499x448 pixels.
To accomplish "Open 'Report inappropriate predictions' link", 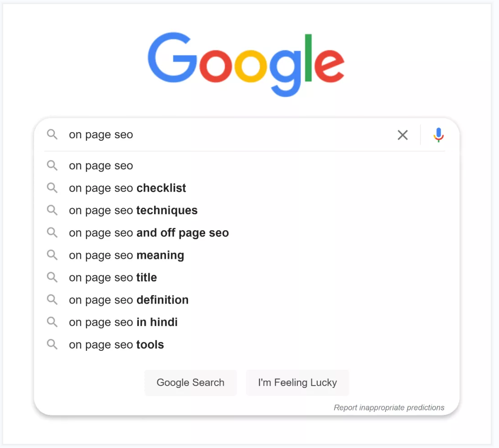I will tap(389, 407).
